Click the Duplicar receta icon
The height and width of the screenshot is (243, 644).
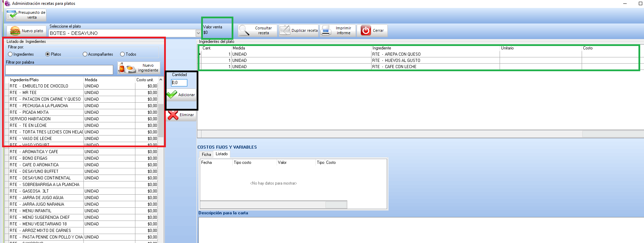tap(285, 30)
